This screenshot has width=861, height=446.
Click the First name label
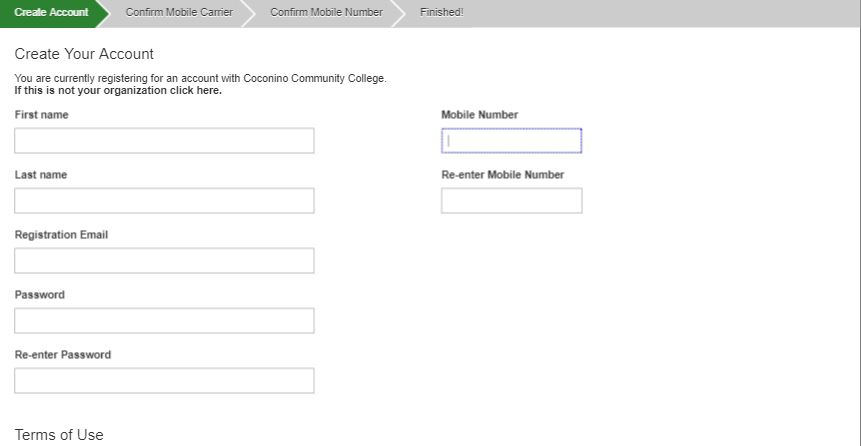pos(42,115)
